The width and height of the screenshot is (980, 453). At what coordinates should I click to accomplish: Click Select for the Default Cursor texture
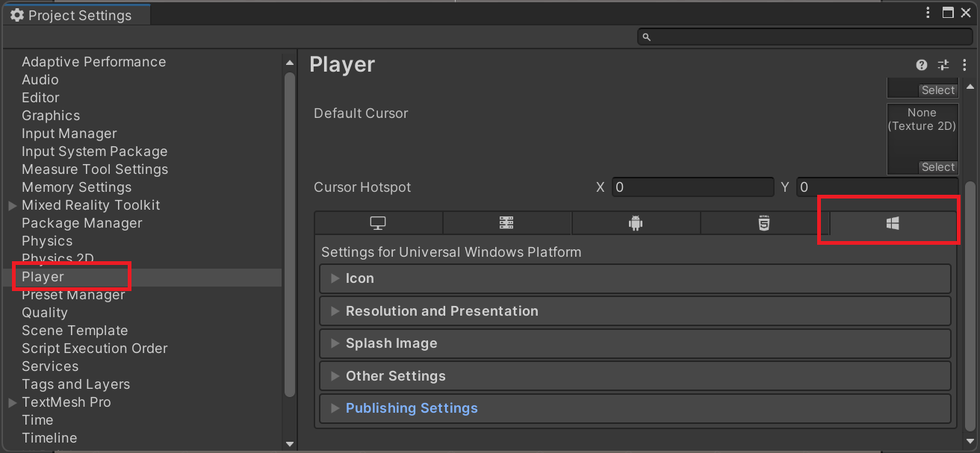click(938, 166)
